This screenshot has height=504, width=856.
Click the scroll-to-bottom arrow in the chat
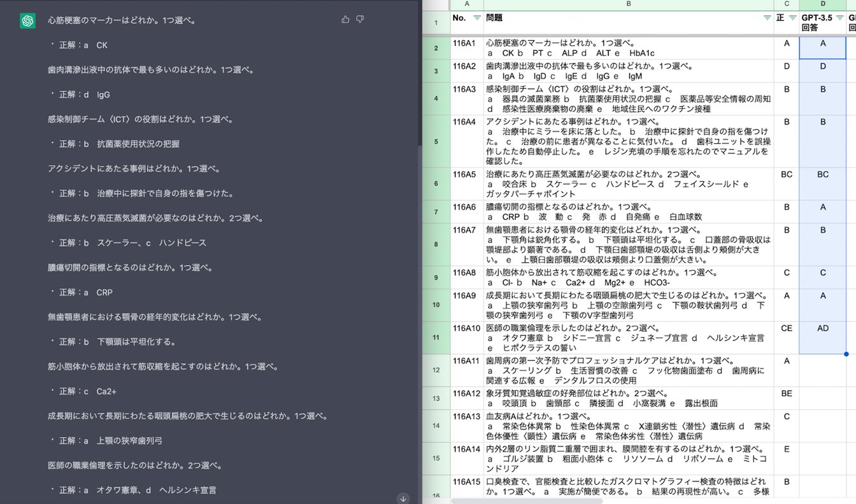point(403,498)
